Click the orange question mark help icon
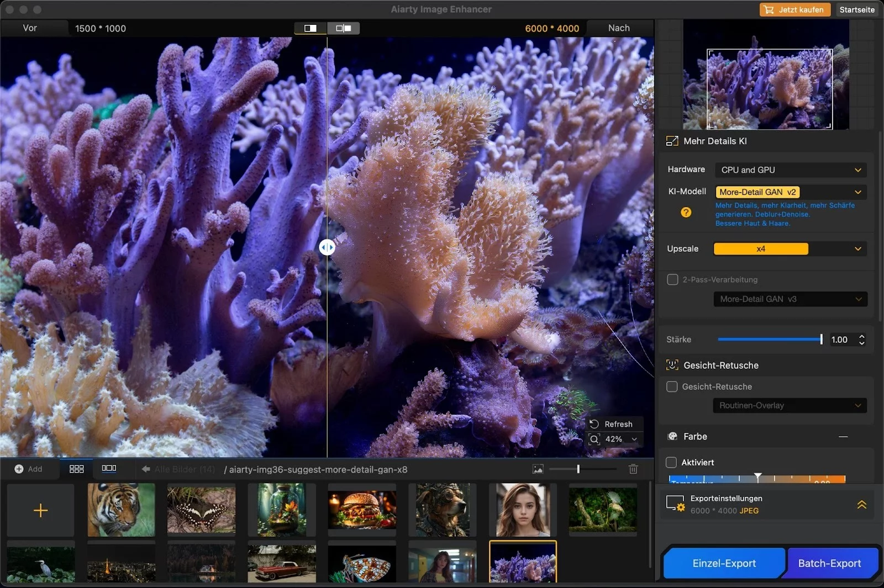This screenshot has width=884, height=588. click(x=686, y=213)
